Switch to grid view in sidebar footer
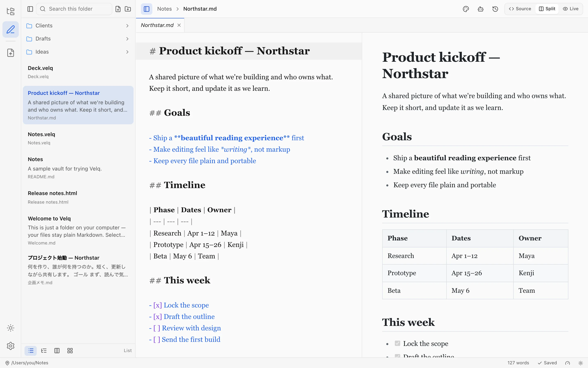588x368 pixels. tap(70, 351)
